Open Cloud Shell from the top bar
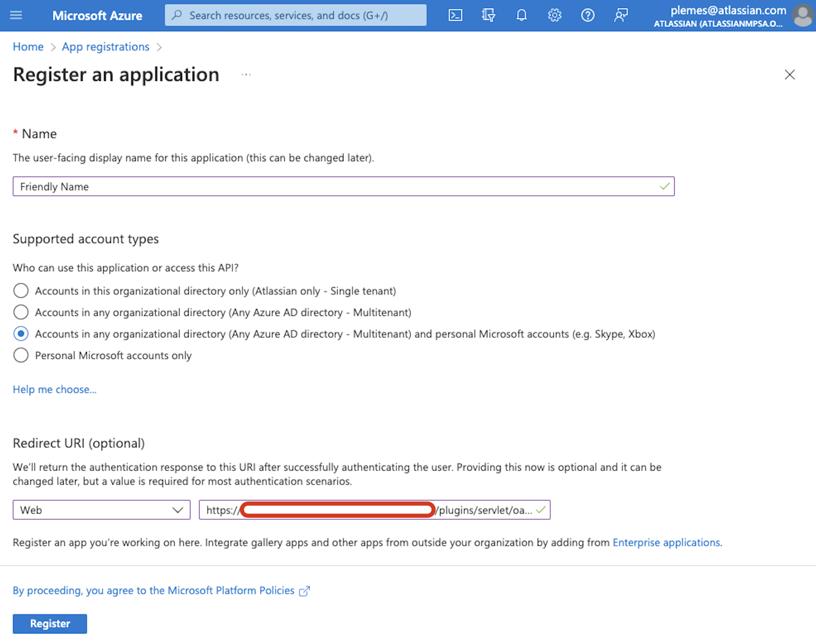 pos(455,16)
